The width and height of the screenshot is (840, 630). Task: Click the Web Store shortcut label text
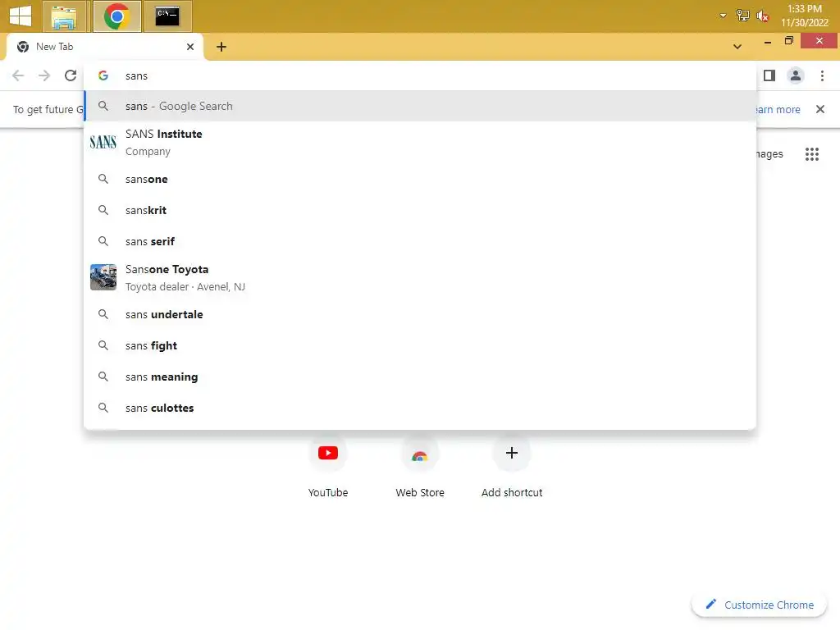point(420,492)
